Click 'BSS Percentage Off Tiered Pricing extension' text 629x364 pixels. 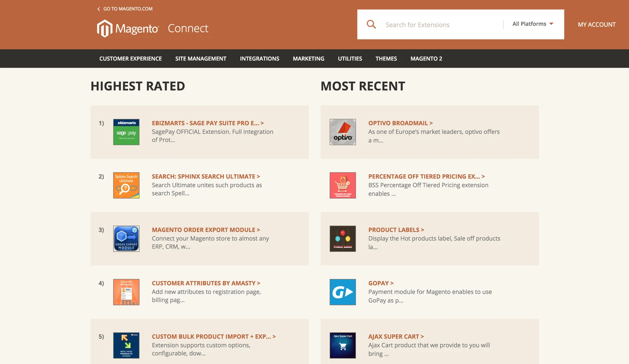(428, 189)
